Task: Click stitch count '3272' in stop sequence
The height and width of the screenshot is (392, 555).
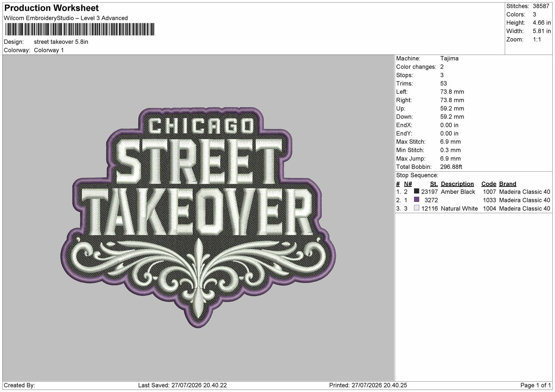Action: tap(431, 200)
